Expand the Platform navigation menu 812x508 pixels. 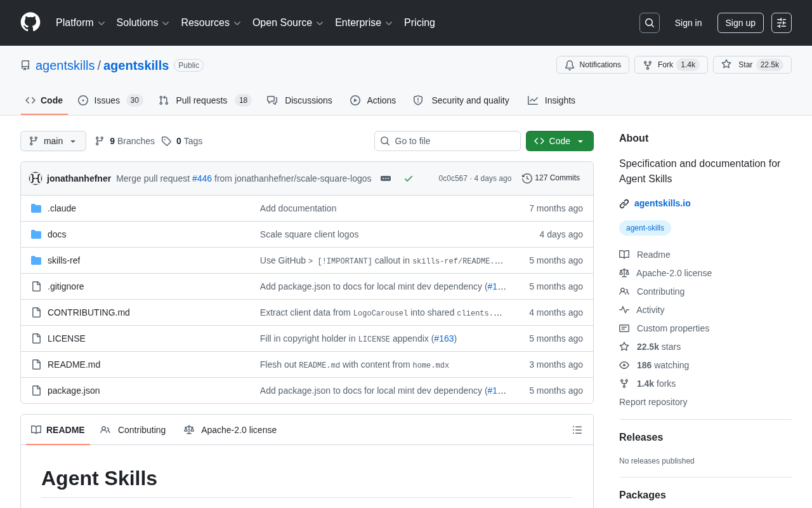click(81, 23)
